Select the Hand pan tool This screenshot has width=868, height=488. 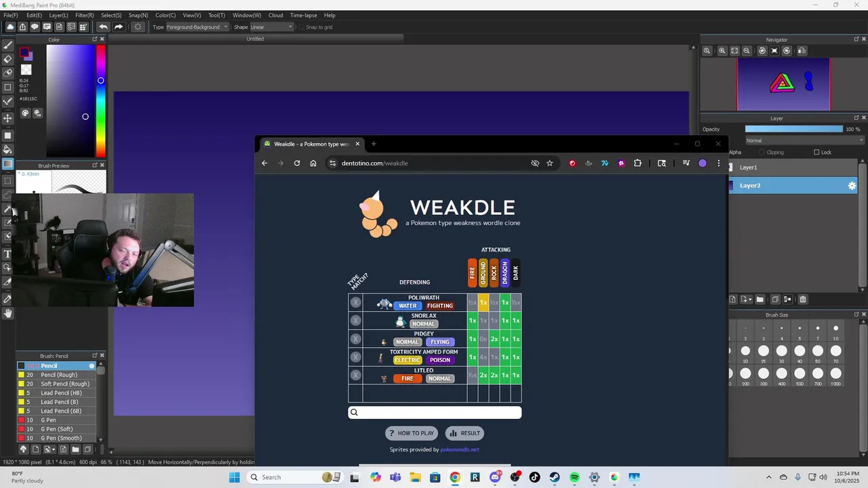pyautogui.click(x=8, y=313)
